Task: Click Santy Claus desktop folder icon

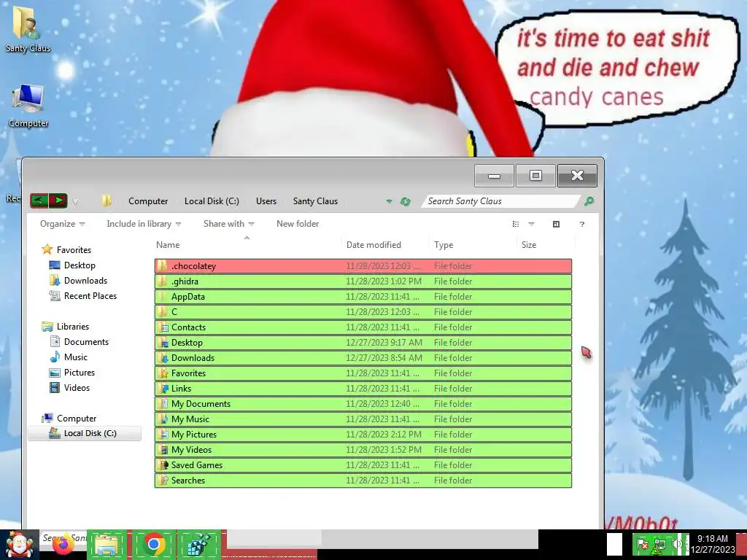Action: click(27, 22)
